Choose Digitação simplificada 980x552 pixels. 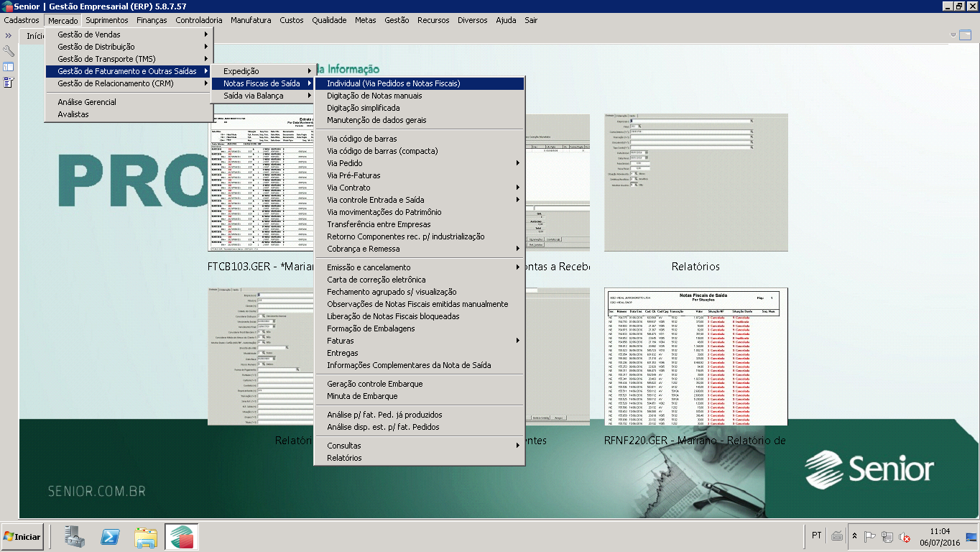420,108
